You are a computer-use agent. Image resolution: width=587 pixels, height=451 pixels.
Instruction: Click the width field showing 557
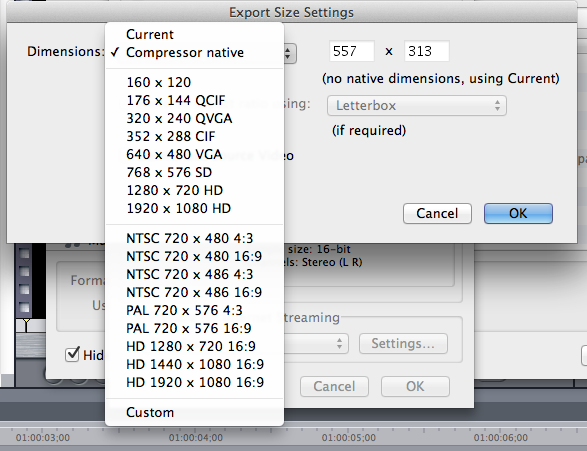tap(352, 51)
